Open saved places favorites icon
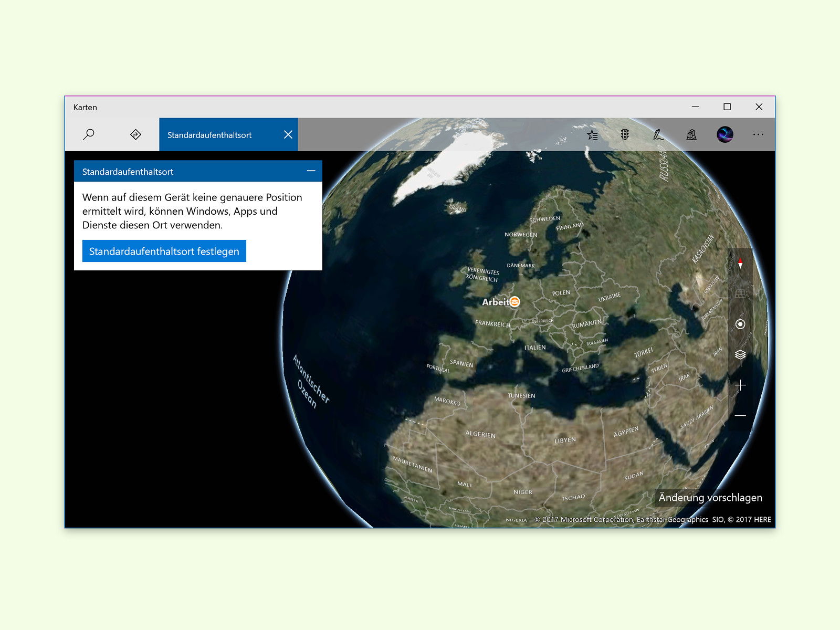Screen dimensions: 840x630 (x=592, y=135)
